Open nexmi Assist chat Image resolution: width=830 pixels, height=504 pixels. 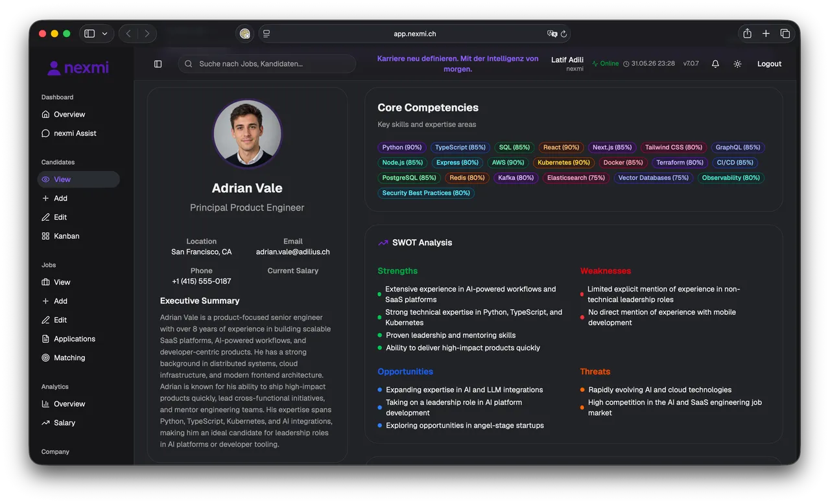click(78, 133)
